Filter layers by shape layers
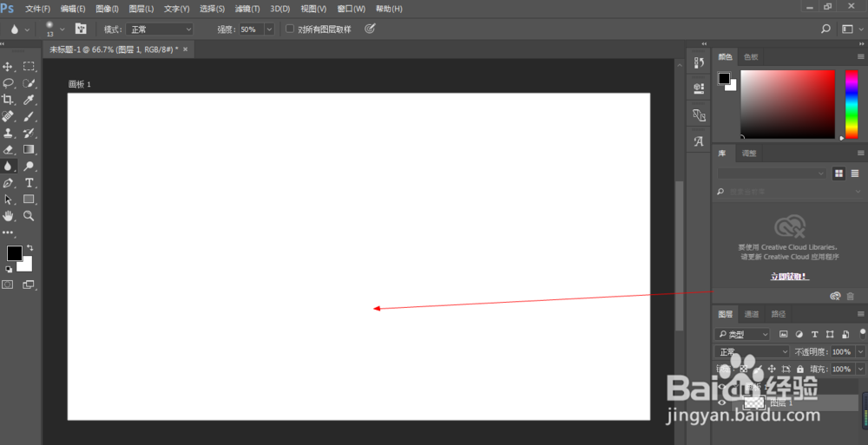The width and height of the screenshot is (868, 445). [x=830, y=334]
